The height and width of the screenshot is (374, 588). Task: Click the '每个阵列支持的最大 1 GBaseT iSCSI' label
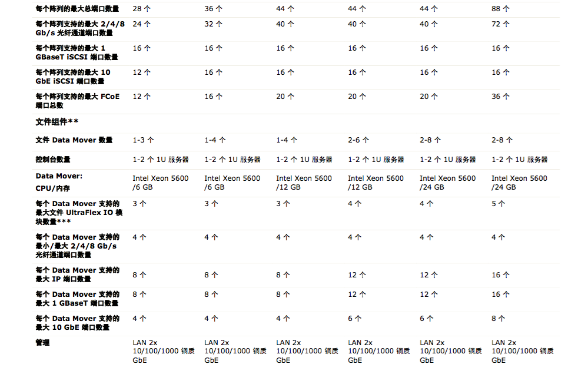coord(77,52)
